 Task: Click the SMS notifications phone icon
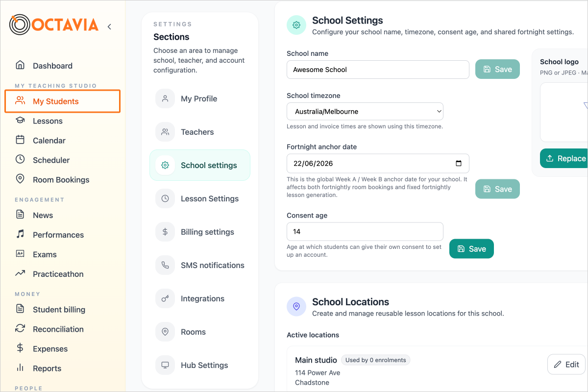tap(165, 265)
